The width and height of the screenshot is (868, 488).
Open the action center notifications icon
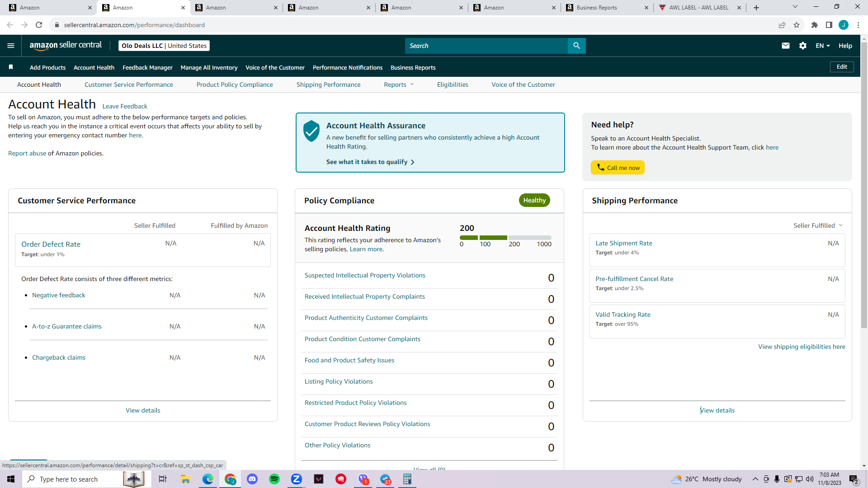854,479
